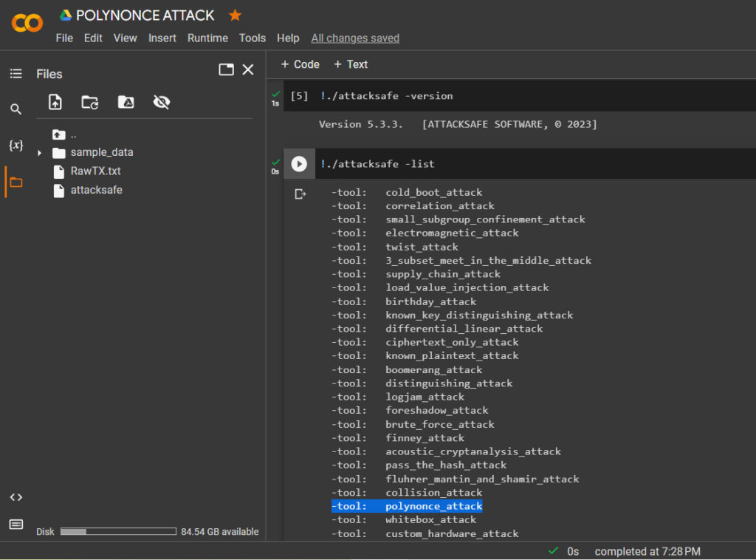Viewport: 756px width, 560px height.
Task: Click the notebook title POLYNONCE ATTACK
Action: coord(145,16)
